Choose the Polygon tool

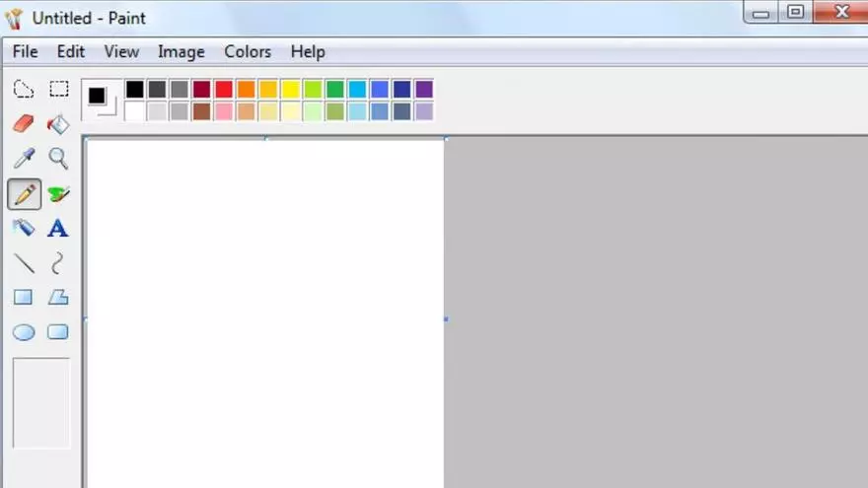click(59, 298)
